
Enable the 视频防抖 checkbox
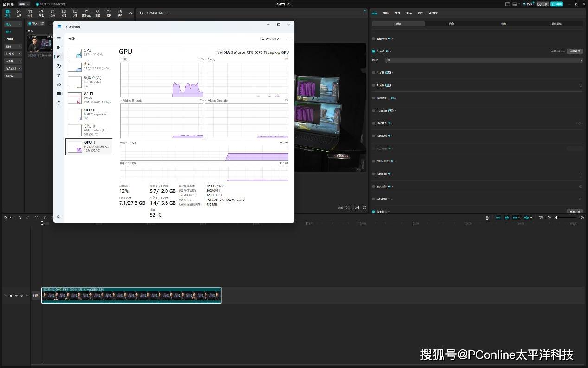[x=374, y=39]
